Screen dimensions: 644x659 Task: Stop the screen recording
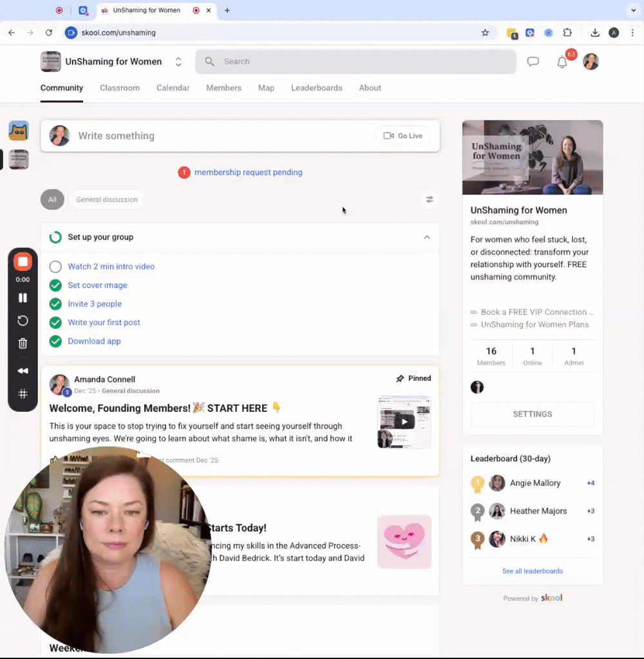[x=23, y=262]
